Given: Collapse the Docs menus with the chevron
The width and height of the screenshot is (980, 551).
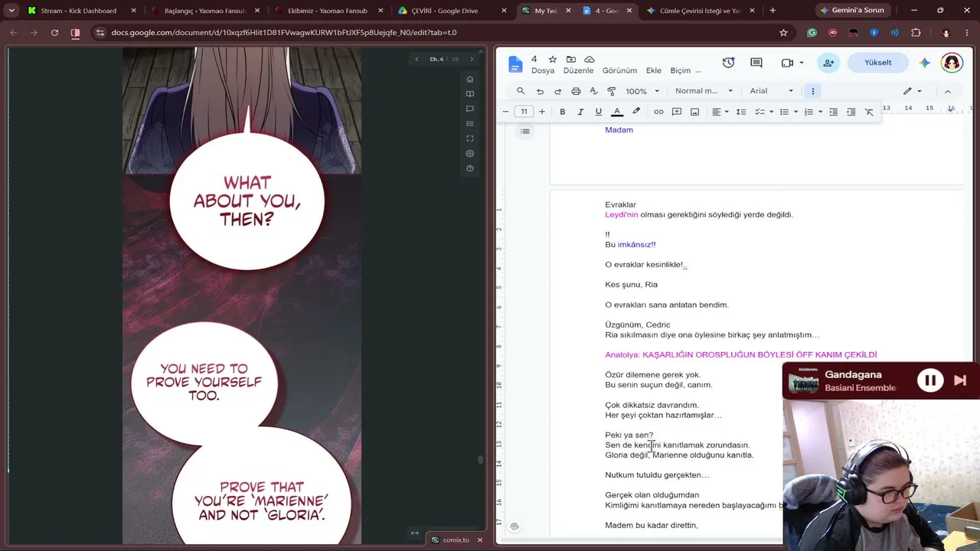Looking at the screenshot, I should pos(947,91).
